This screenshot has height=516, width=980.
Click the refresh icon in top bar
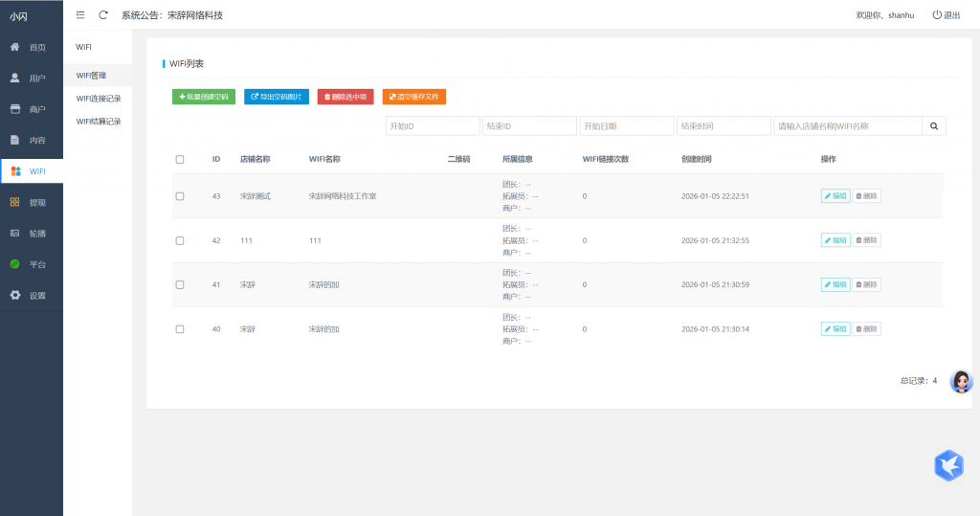pos(103,15)
